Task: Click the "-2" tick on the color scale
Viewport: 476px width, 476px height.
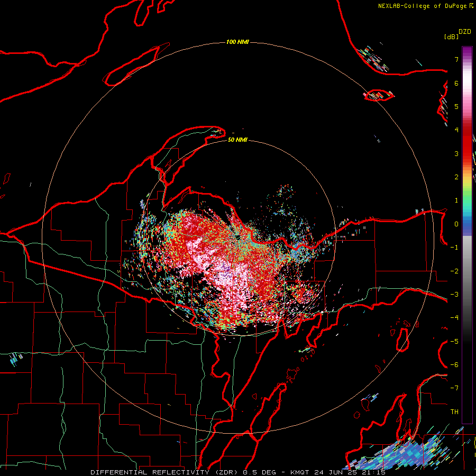Action: (x=454, y=271)
